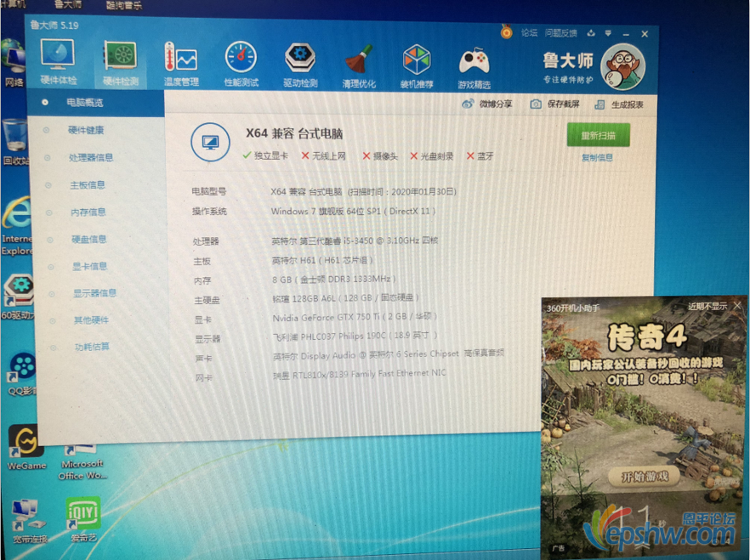
Task: Click the green 重新扫描 rescan button
Action: [599, 135]
